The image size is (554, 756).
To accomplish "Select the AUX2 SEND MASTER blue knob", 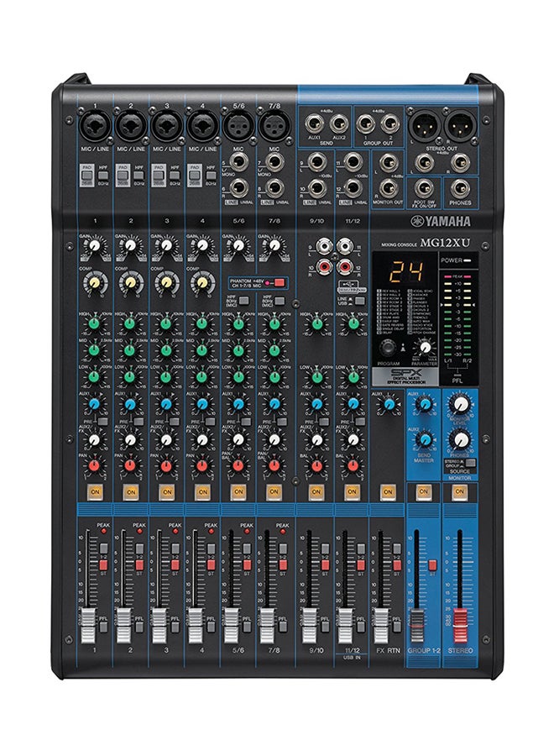I will (425, 439).
